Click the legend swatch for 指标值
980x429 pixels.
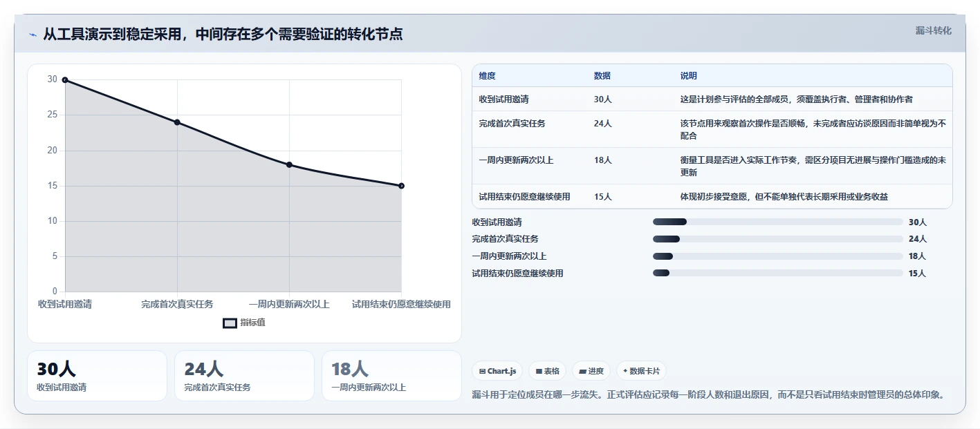point(230,323)
